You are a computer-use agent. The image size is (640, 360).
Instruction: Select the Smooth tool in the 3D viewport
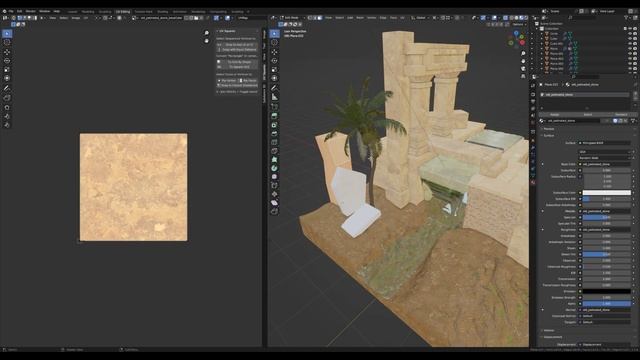[x=274, y=177]
